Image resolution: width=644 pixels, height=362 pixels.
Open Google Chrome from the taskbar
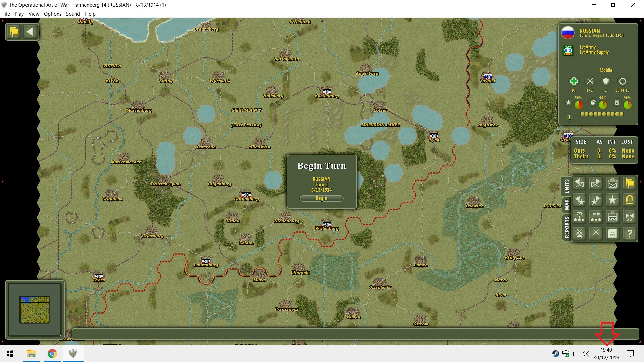52,354
